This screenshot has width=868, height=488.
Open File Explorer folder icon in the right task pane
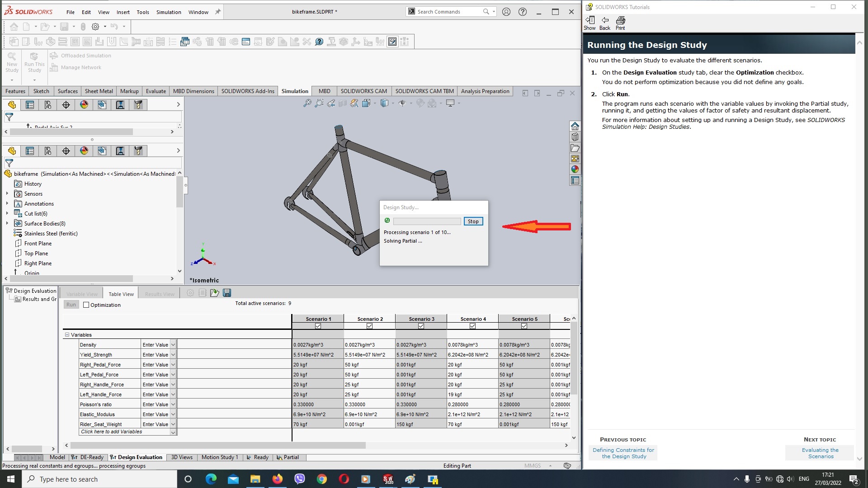click(x=575, y=148)
